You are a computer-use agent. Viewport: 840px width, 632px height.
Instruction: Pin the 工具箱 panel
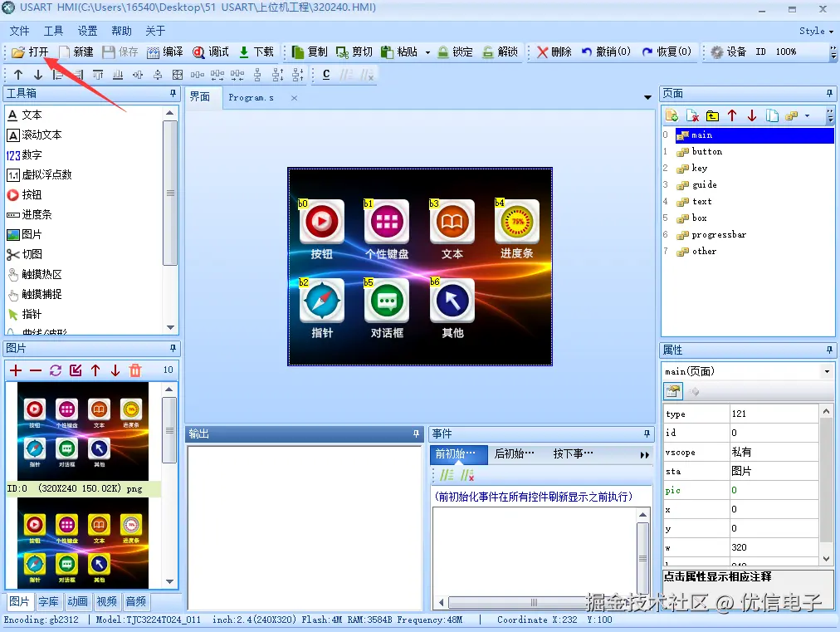(173, 93)
